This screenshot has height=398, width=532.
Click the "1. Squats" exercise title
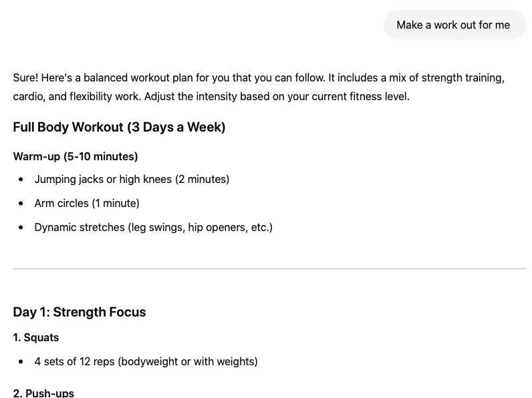[36, 337]
